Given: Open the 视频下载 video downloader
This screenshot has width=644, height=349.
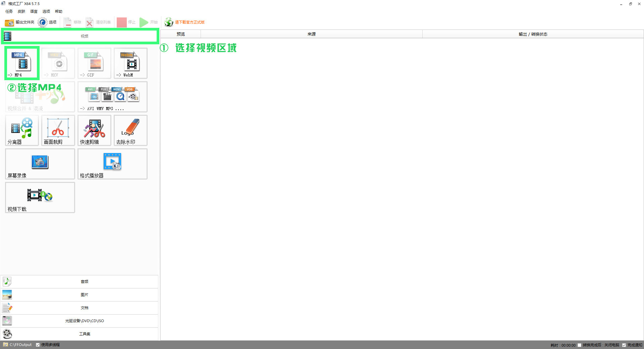Looking at the screenshot, I should click(40, 197).
